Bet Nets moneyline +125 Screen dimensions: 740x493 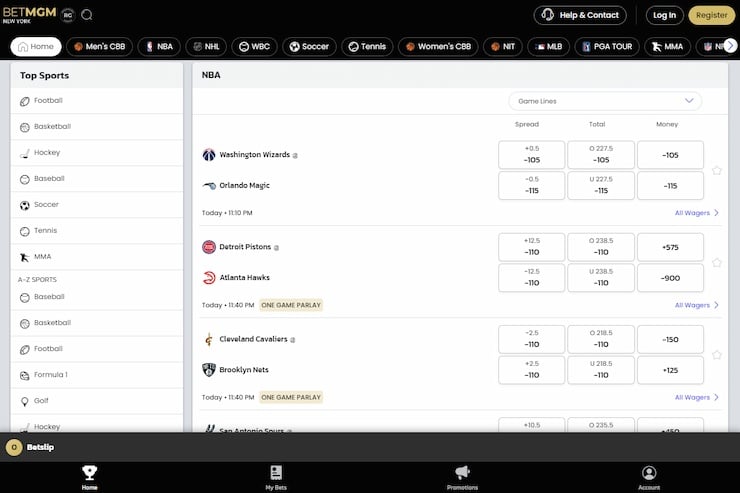pos(670,370)
